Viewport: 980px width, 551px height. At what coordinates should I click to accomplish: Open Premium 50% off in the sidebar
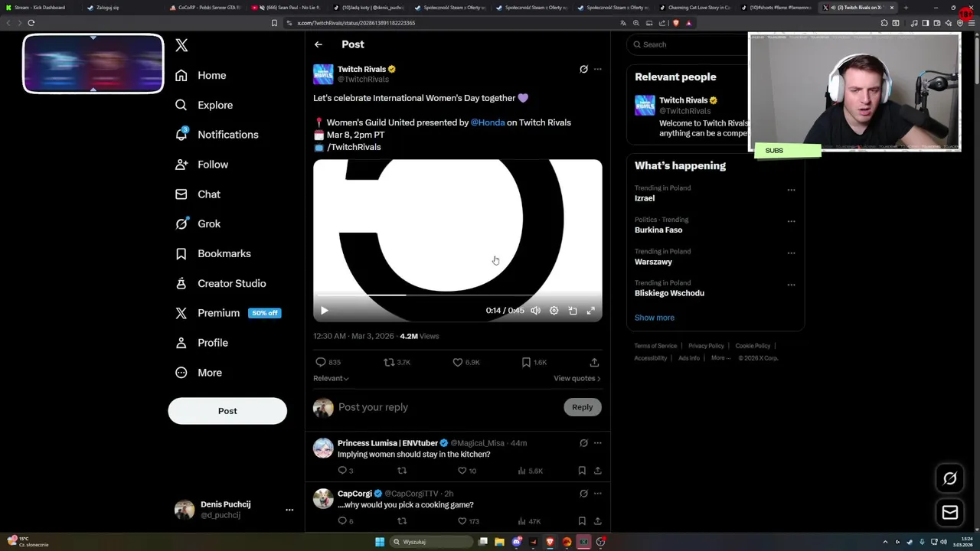(x=227, y=313)
